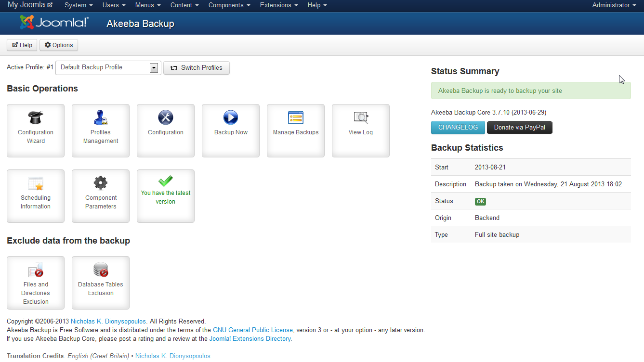Open Profiles Management
The height and width of the screenshot is (362, 644).
[x=101, y=130]
